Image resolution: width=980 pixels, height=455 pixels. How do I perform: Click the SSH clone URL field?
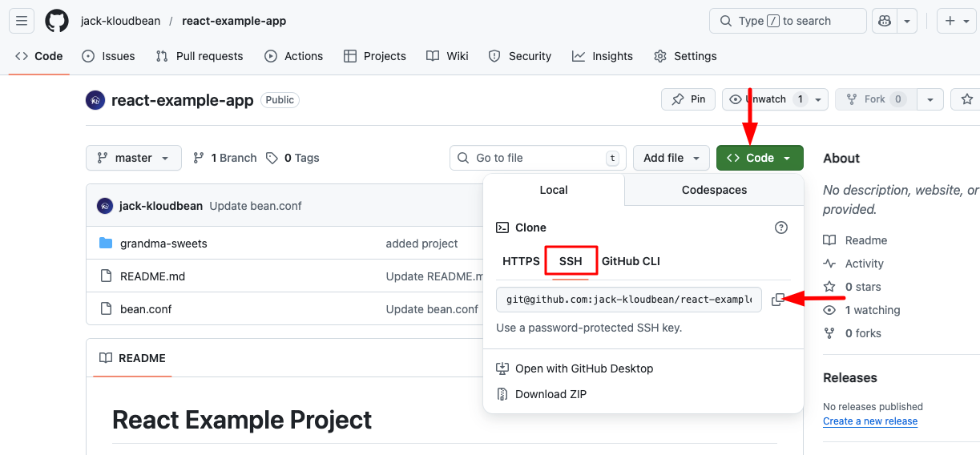pos(629,300)
